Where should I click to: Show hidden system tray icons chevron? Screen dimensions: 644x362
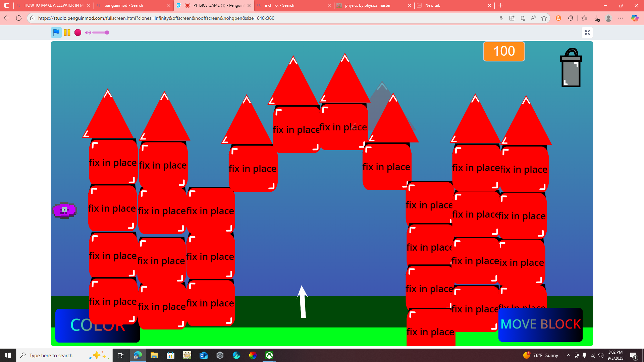[x=568, y=355]
